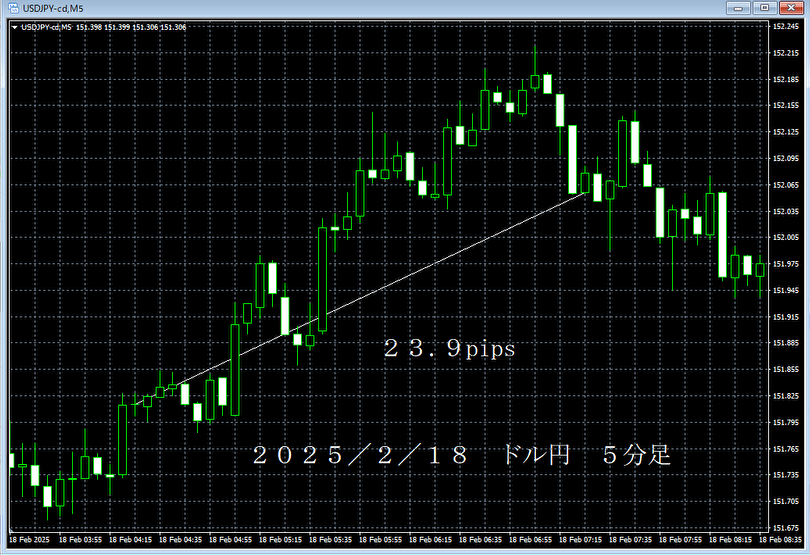810x555 pixels.
Task: Click the 18 Feb 04:15 time label
Action: click(130, 539)
